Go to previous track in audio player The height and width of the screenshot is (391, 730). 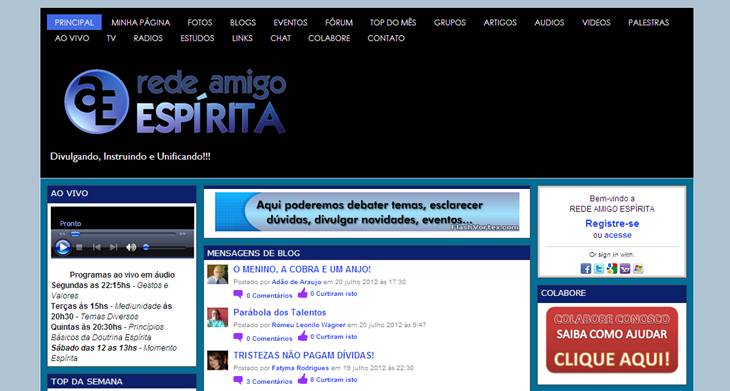(x=96, y=247)
